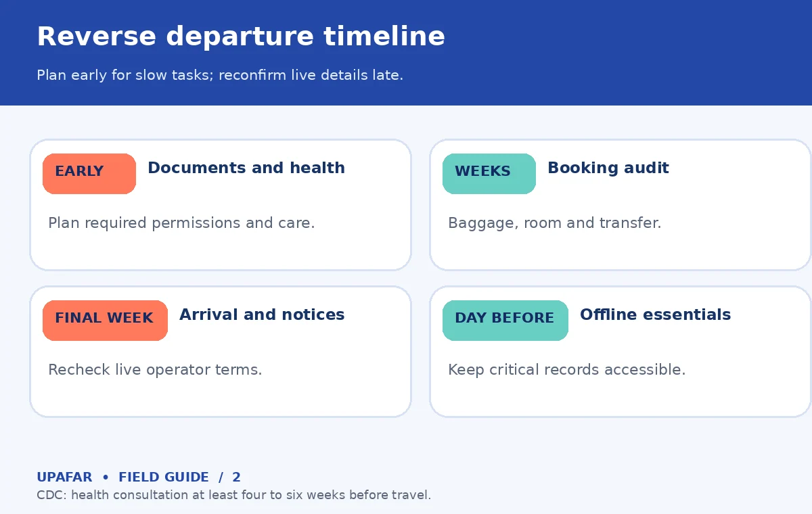Select 'Recheck live operator terms.' text

(x=155, y=370)
